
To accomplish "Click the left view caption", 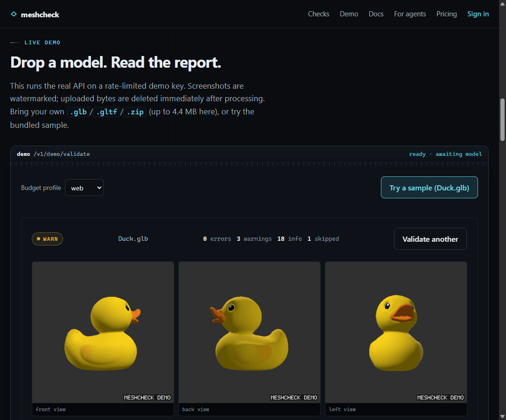I will click(x=342, y=409).
